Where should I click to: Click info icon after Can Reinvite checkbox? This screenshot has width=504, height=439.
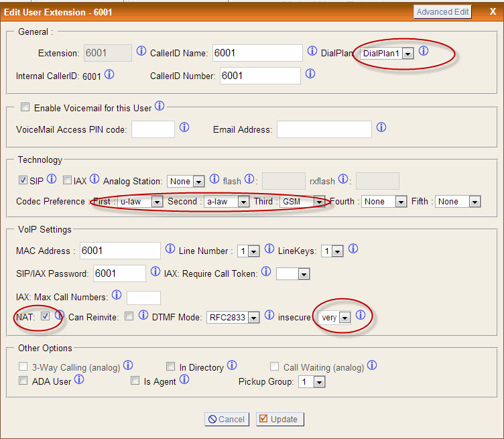(143, 315)
